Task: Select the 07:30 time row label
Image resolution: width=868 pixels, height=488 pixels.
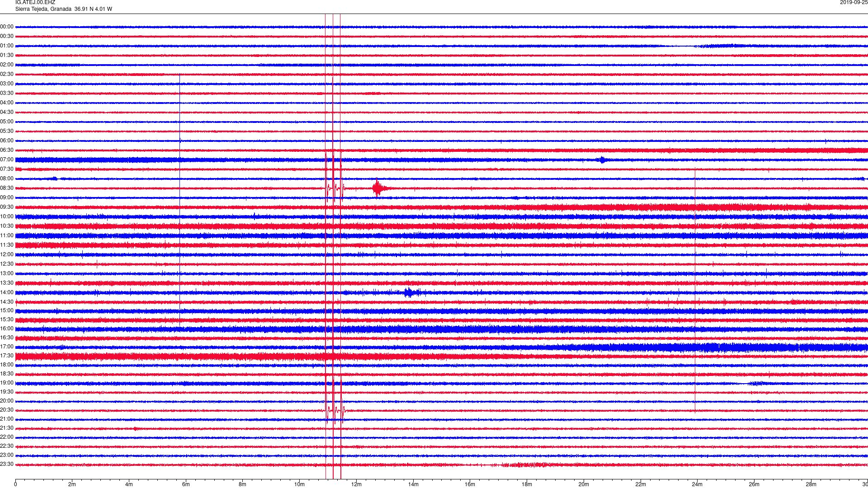Action: (x=7, y=169)
